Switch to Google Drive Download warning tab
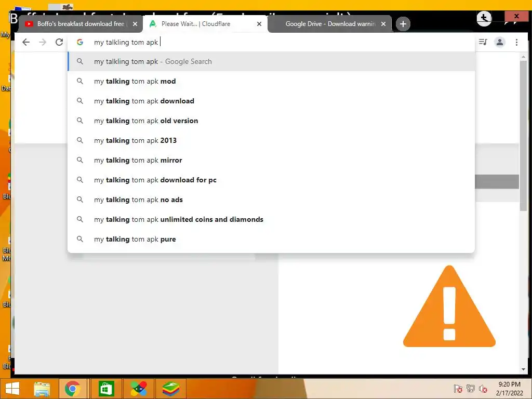This screenshot has width=532, height=399. 329,24
